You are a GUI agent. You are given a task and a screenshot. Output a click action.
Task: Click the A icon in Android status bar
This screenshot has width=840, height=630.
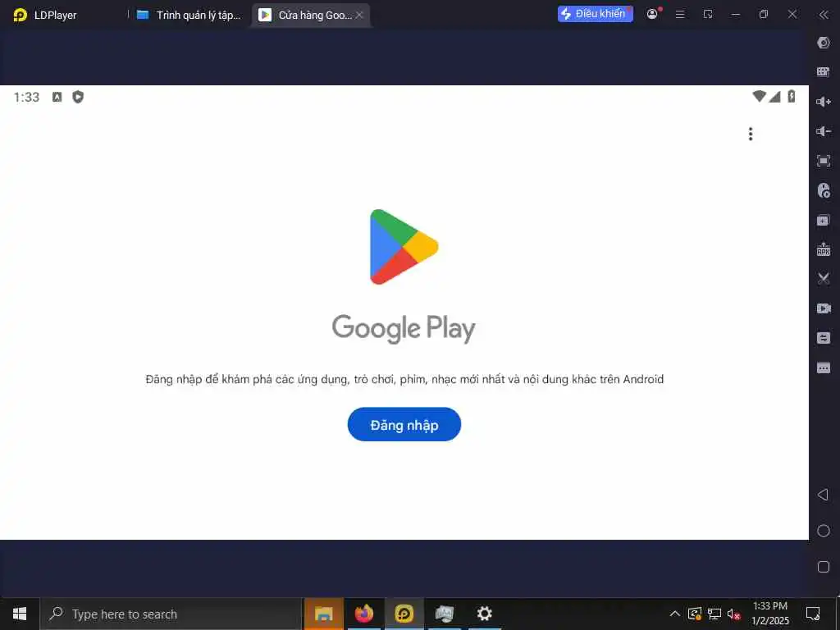pyautogui.click(x=57, y=97)
